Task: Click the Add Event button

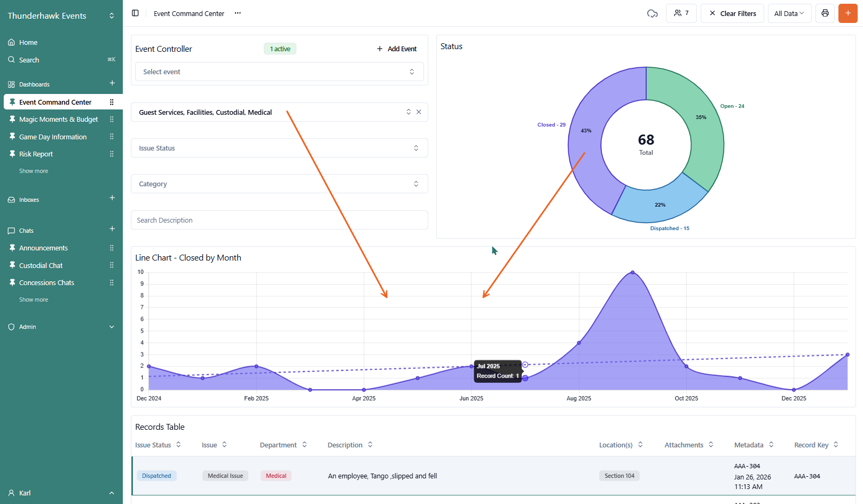Action: [397, 49]
